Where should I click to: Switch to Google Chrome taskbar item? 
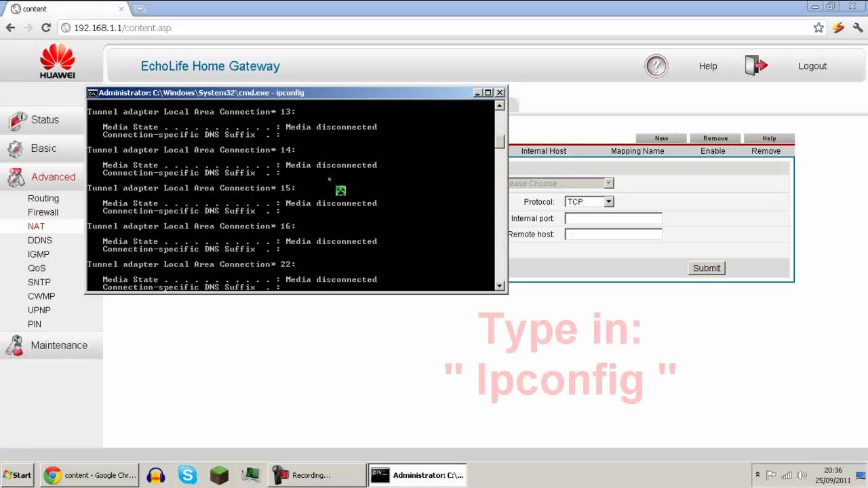pos(90,475)
